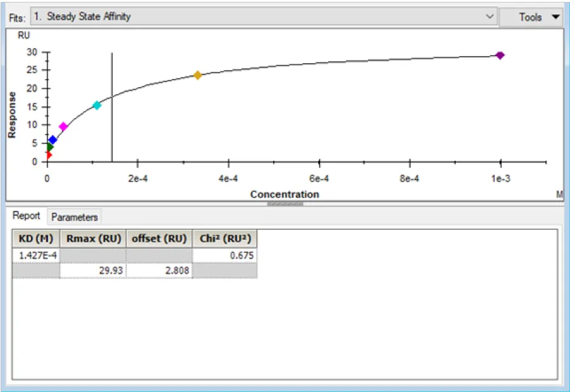
Task: Select the Report tab
Action: click(27, 216)
